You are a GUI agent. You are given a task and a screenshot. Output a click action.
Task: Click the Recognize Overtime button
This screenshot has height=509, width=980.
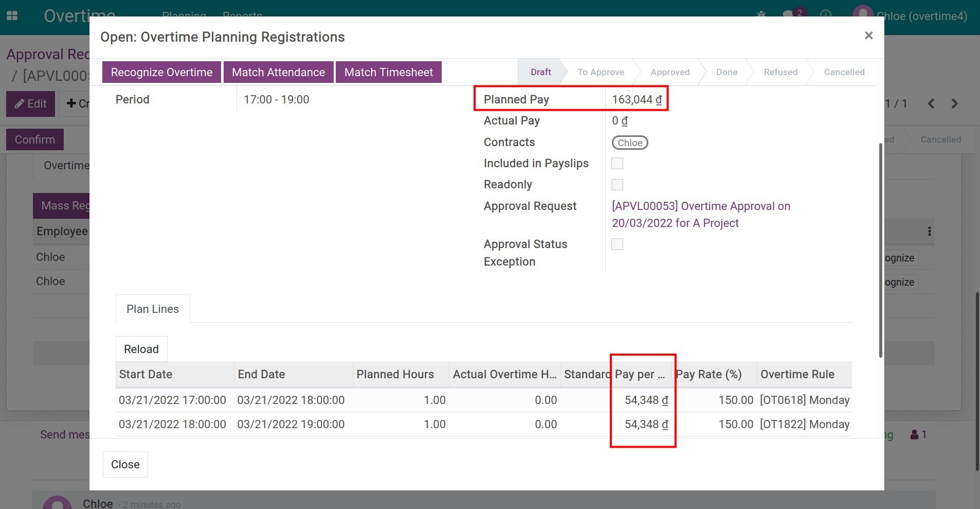161,72
